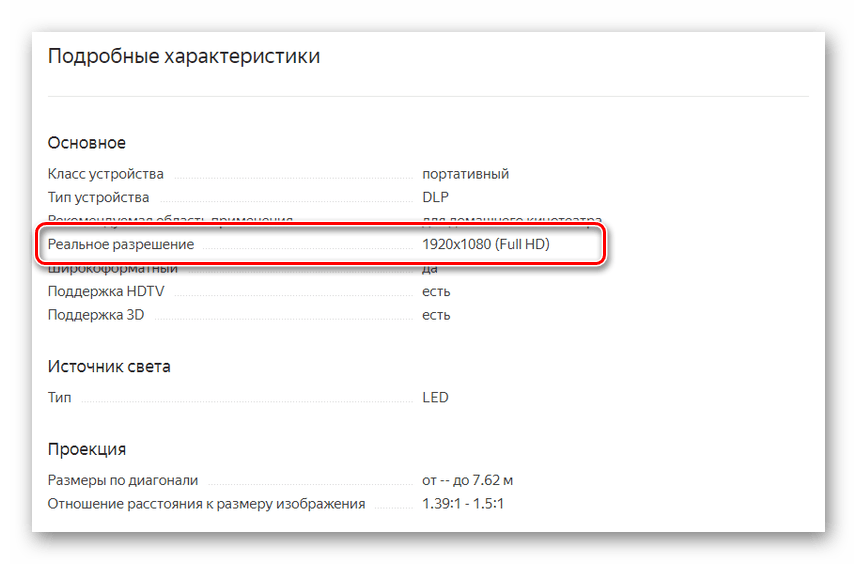Screen dimensions: 857x564
Task: Select the портативный value
Action: tap(465, 174)
